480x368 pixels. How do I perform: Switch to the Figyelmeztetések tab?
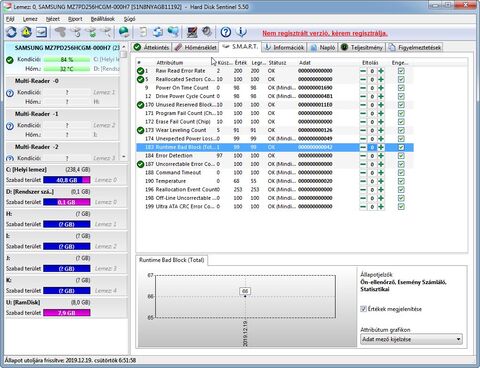(x=415, y=47)
